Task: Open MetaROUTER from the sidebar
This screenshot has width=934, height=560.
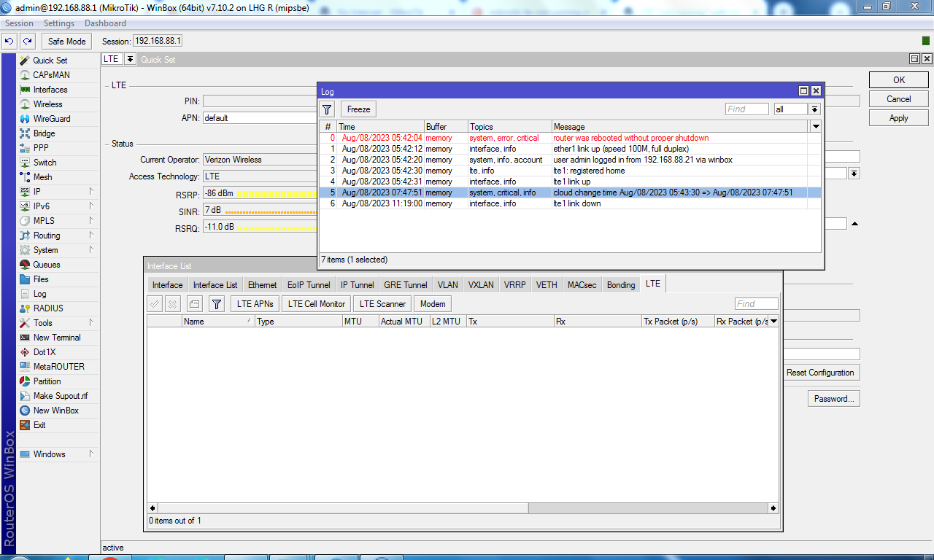Action: pos(58,367)
